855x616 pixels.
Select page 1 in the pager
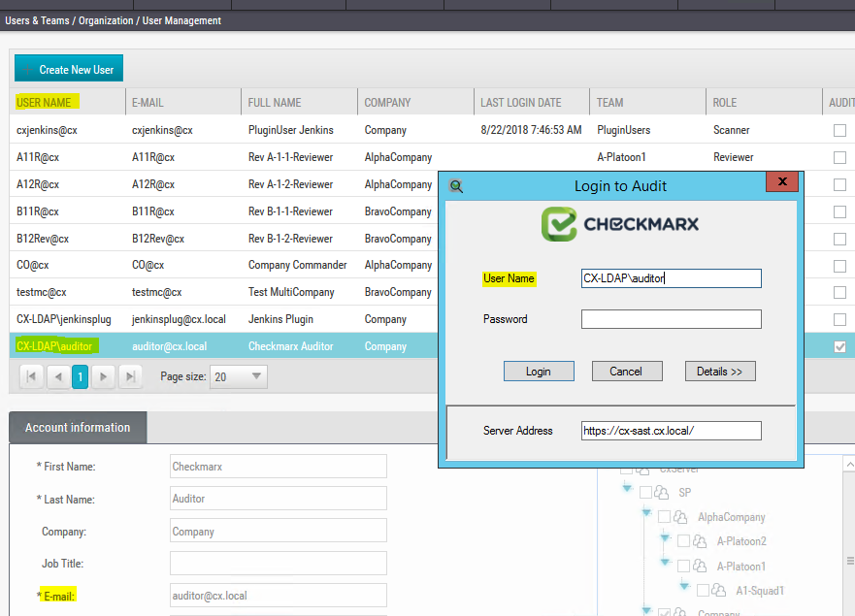click(x=81, y=376)
